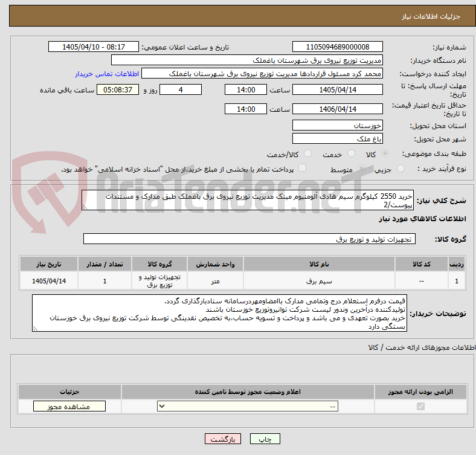Click the request creator name field

[x=262, y=74]
